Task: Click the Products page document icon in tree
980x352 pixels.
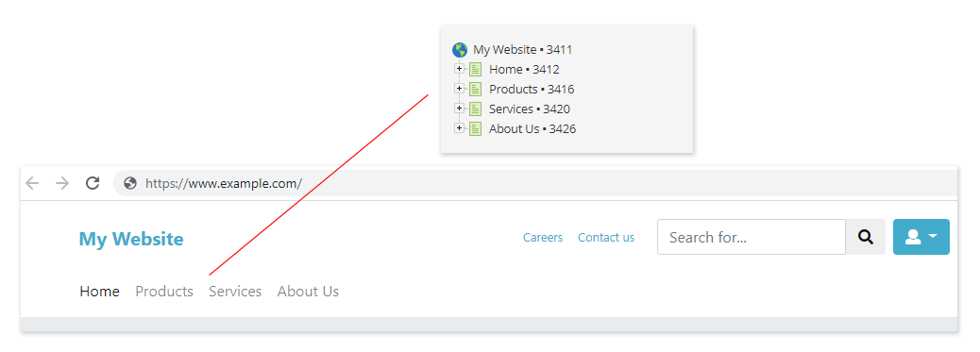Action: [476, 90]
